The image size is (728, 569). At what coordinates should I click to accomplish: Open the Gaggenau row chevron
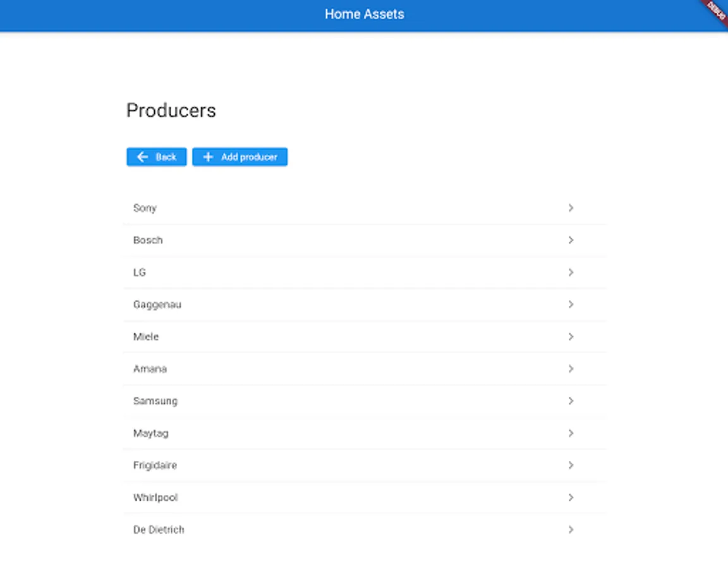coord(571,304)
